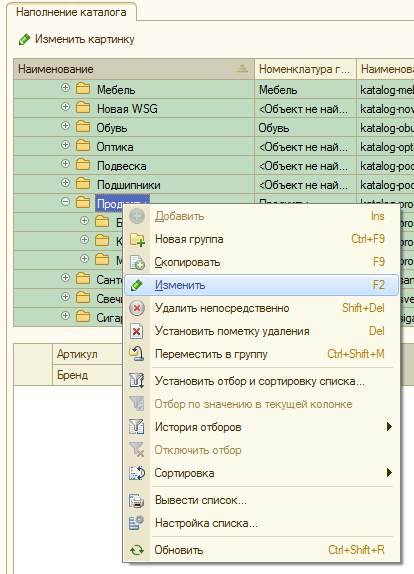414x574 pixels.
Task: Expand the Новая WSG folder
Action: 65,107
